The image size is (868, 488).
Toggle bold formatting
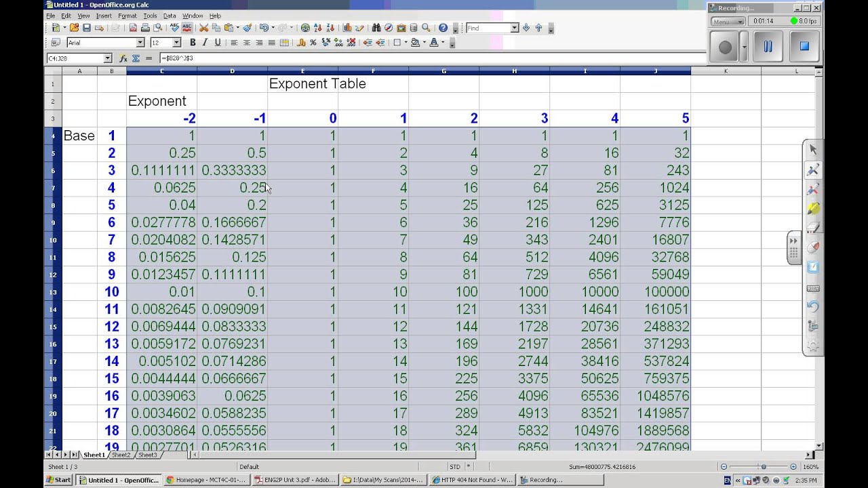click(x=193, y=43)
